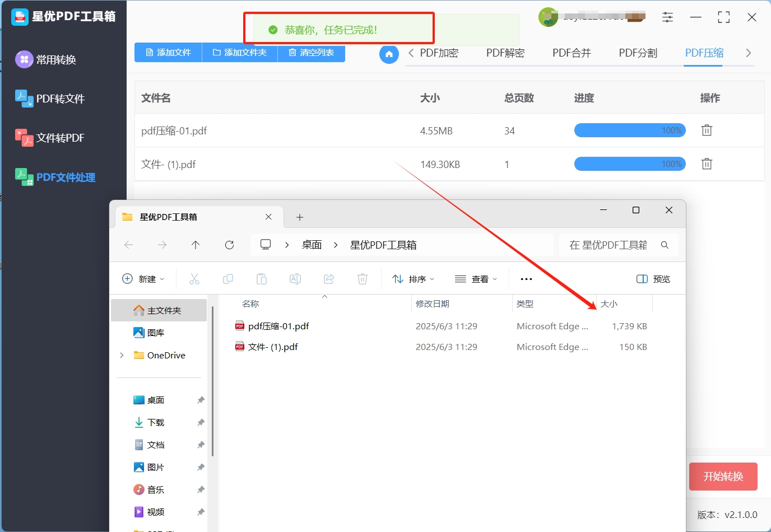This screenshot has height=532, width=771.
Task: Switch to the PDF合并 tab
Action: point(572,53)
